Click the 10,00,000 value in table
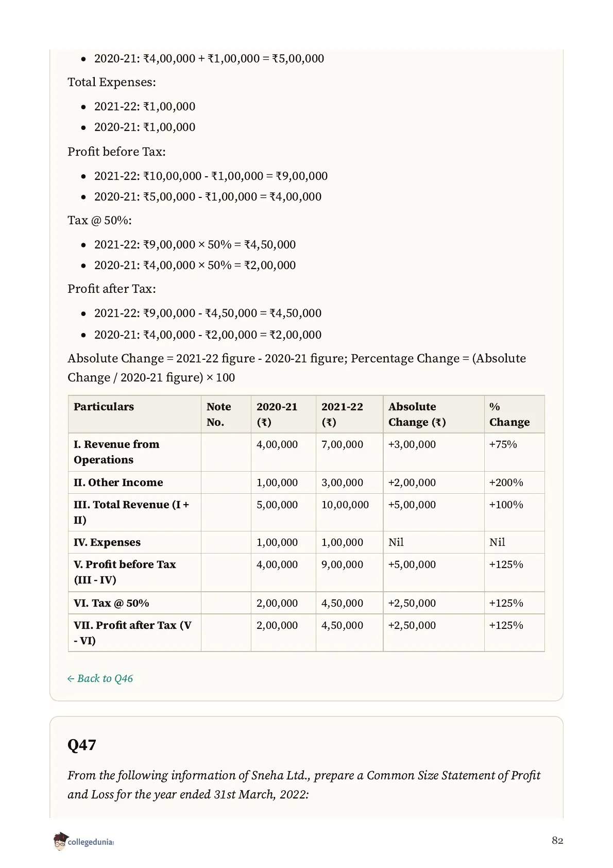The width and height of the screenshot is (613, 868). pos(345,505)
